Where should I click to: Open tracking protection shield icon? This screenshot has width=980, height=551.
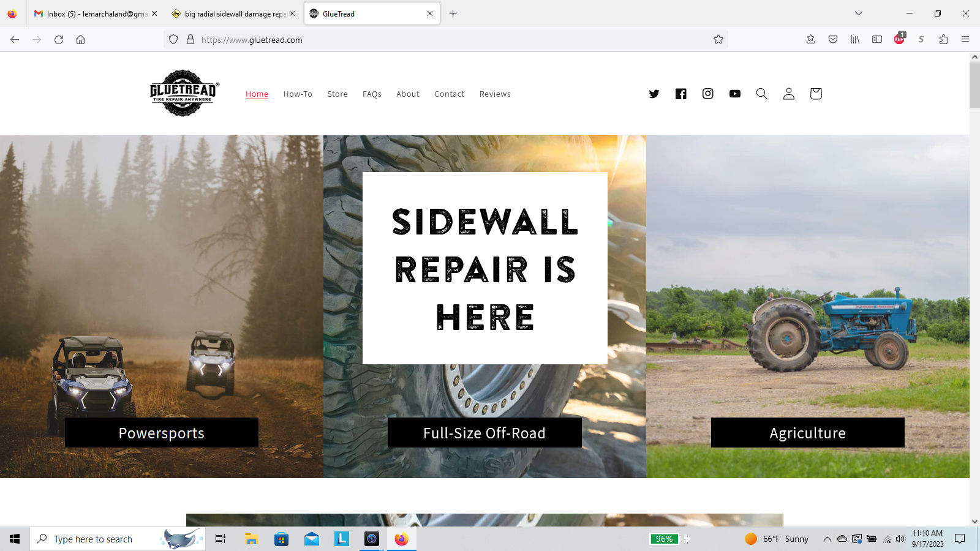[x=173, y=40]
